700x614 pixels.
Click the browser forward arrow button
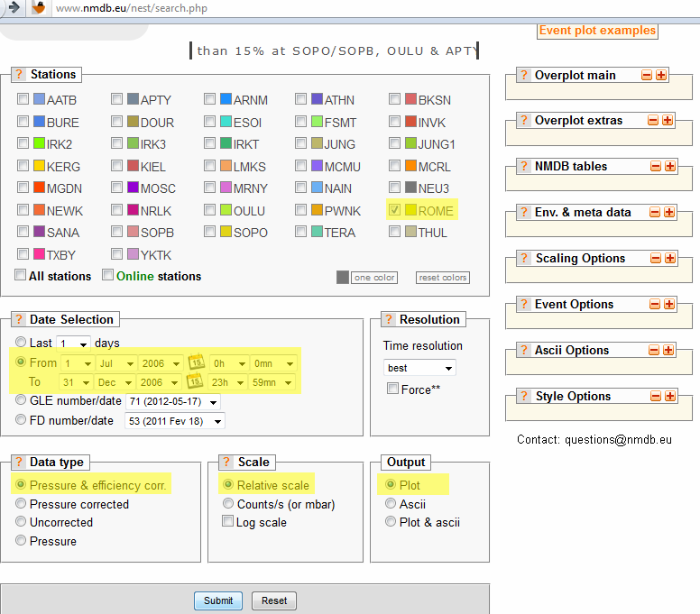[14, 7]
